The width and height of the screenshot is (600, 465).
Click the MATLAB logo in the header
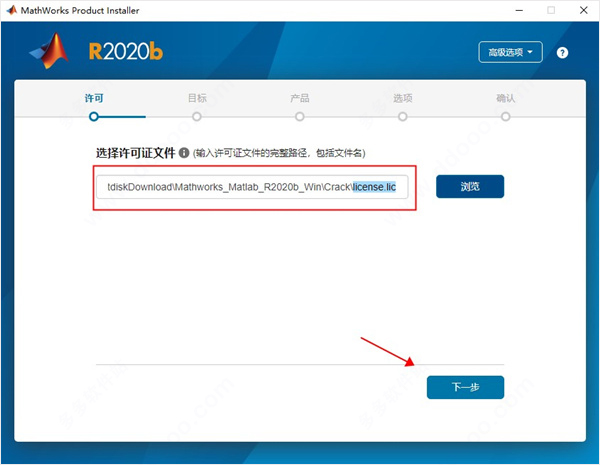(49, 51)
